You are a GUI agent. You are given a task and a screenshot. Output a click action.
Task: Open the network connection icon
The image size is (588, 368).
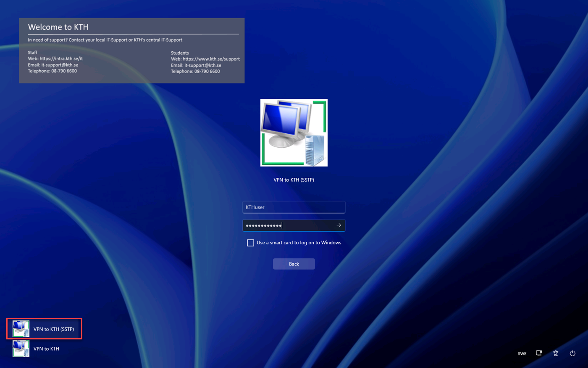click(539, 353)
